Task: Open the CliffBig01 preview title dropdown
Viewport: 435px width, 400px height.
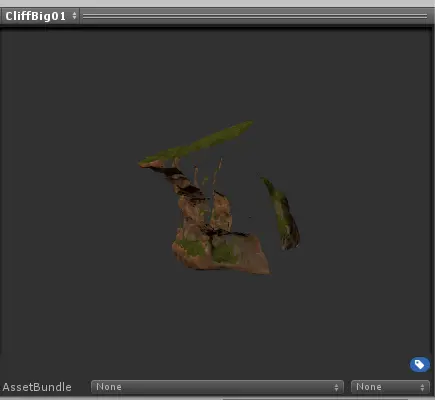Action: click(40, 16)
